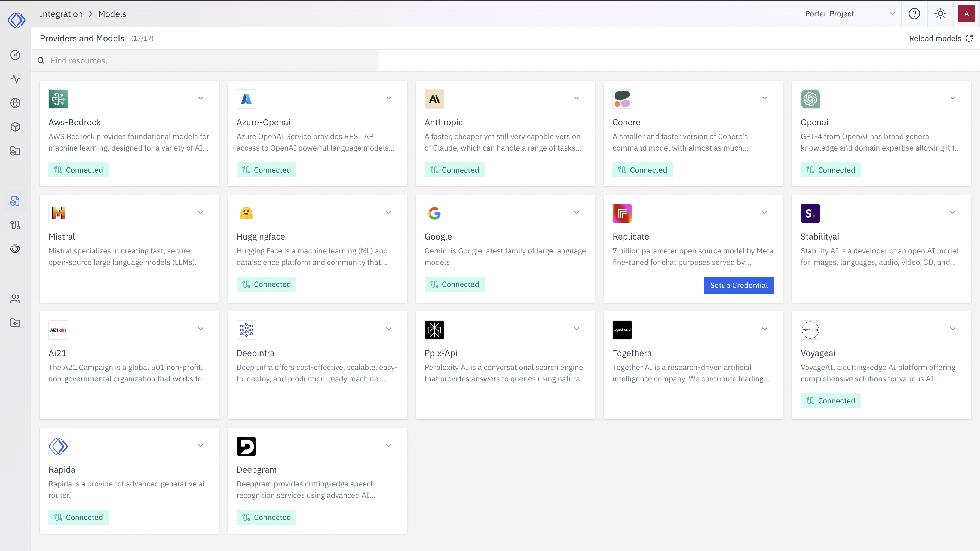This screenshot has width=980, height=551.
Task: Select the activity pulse icon in sidebar
Action: tap(15, 79)
